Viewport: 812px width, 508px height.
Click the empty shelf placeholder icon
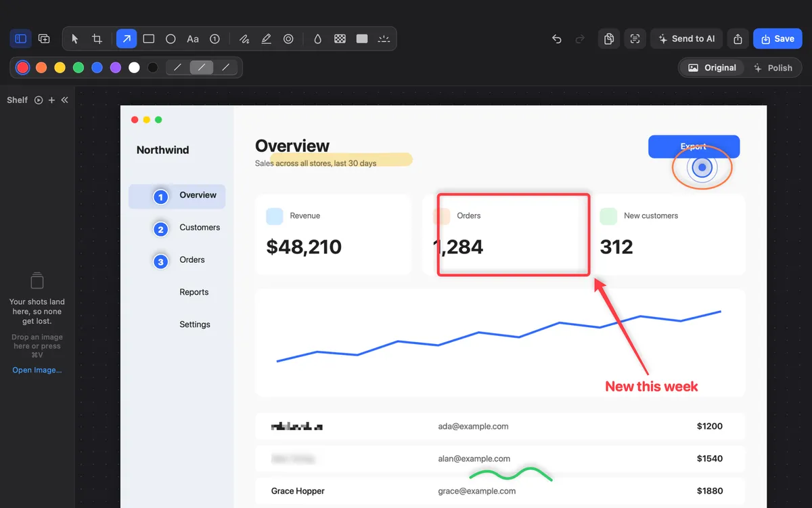(x=37, y=280)
